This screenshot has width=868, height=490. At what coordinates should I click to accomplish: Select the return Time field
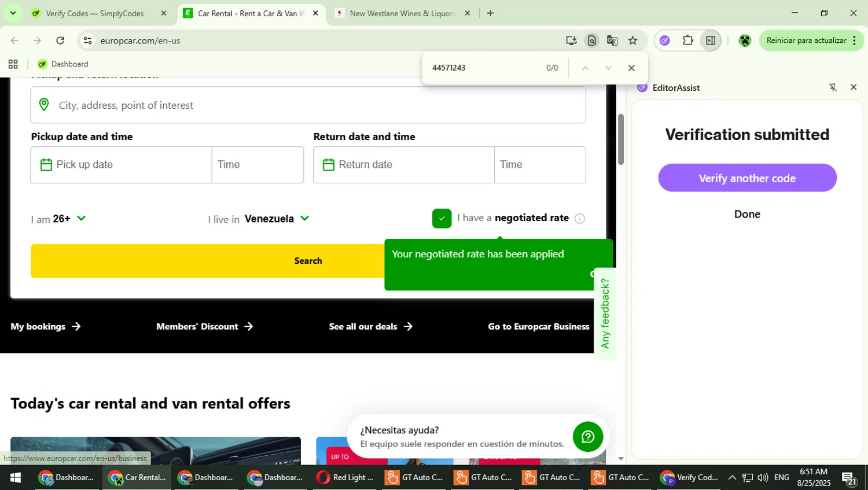click(x=540, y=165)
